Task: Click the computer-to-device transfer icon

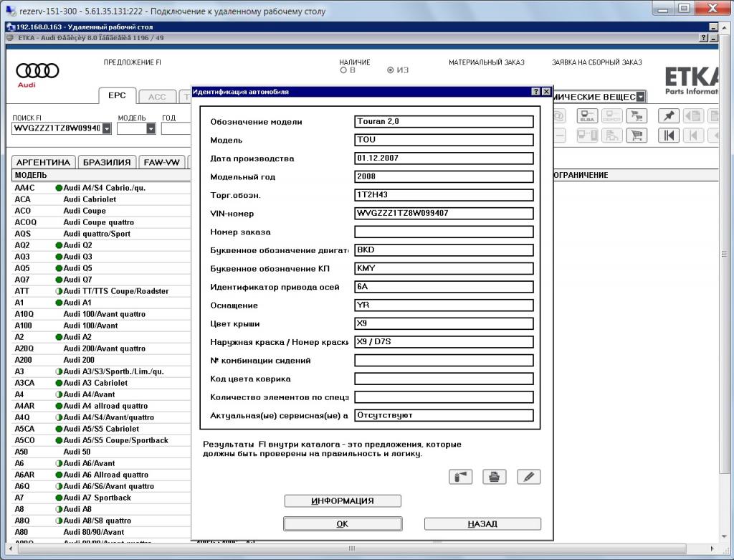Action: click(587, 136)
